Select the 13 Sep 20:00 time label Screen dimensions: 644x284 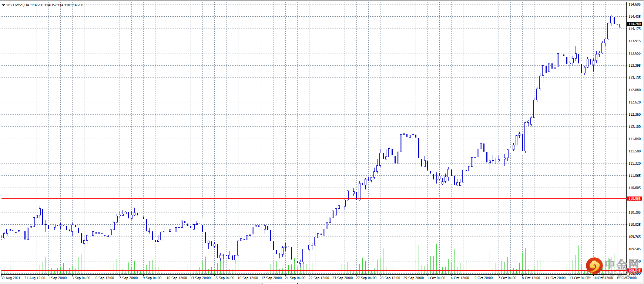coord(201,278)
